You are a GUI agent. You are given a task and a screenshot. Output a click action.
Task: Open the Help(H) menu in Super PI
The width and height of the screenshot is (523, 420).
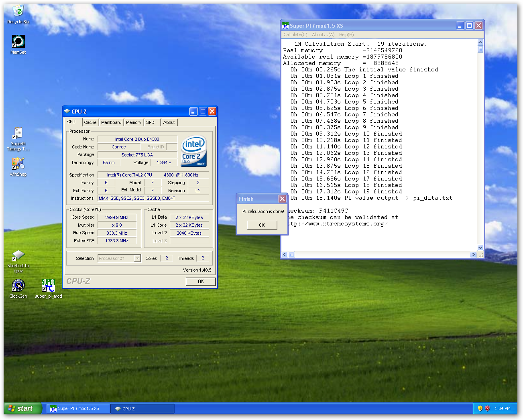point(346,34)
